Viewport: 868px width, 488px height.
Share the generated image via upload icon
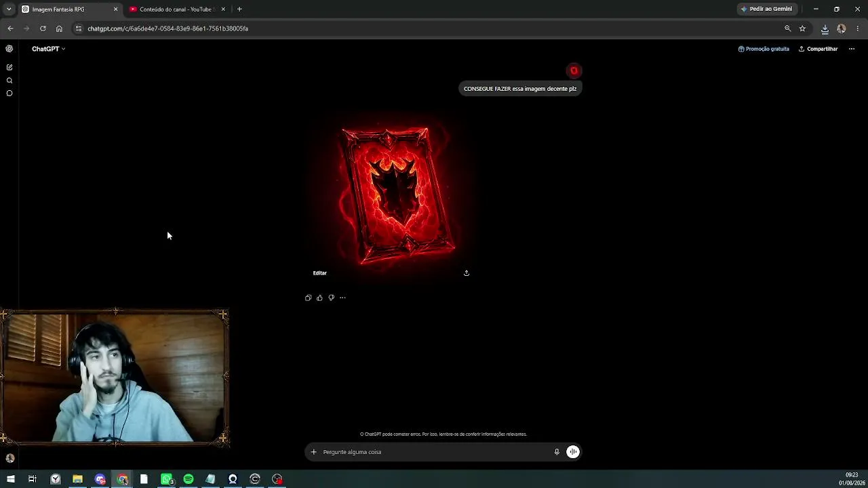tap(467, 273)
